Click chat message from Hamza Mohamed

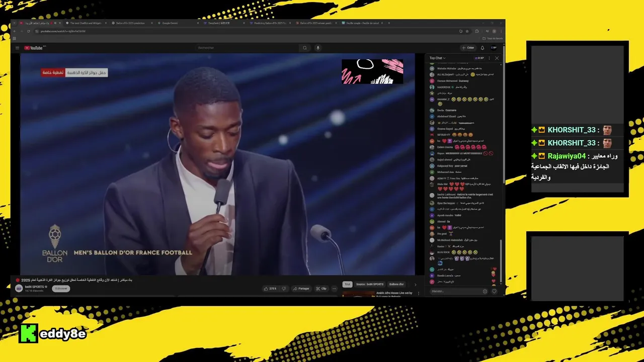coord(450,80)
